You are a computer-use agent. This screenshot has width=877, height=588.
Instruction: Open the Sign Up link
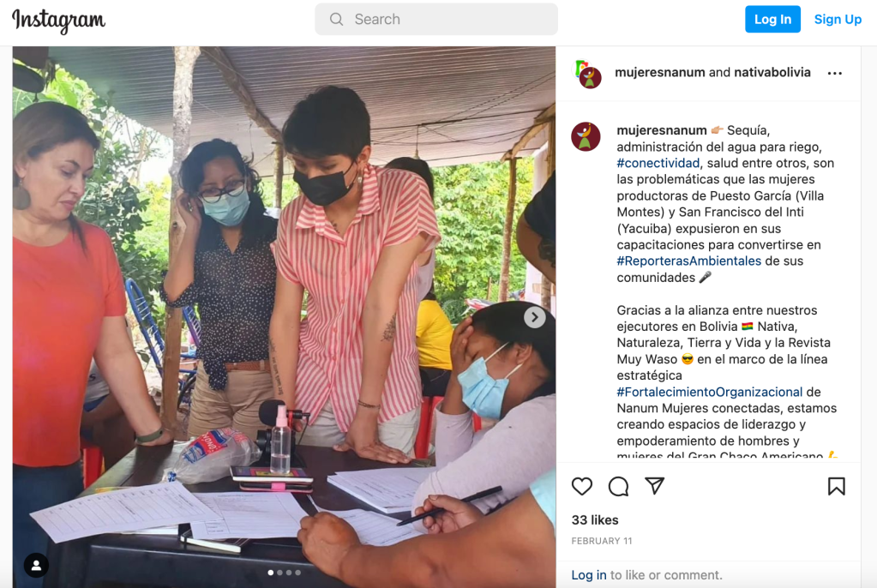pyautogui.click(x=838, y=20)
